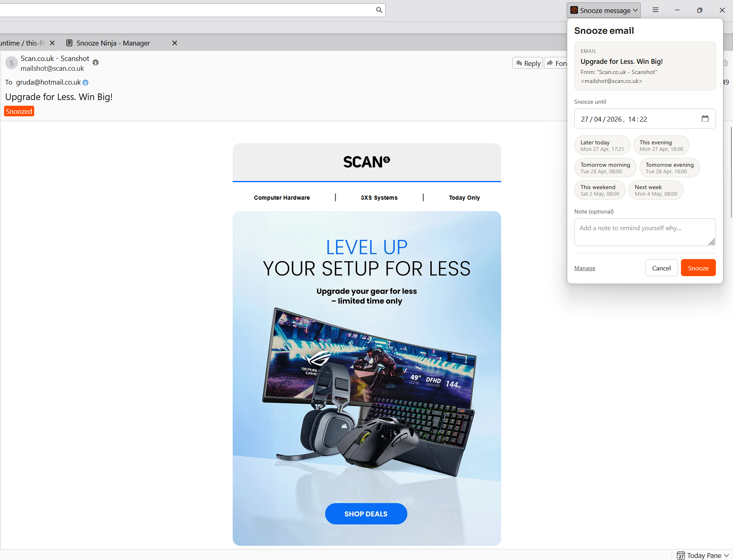
Task: Choose Later today snooze preset
Action: click(x=602, y=145)
